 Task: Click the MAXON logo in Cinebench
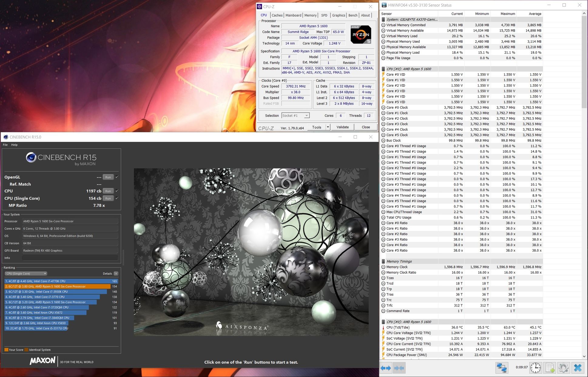pyautogui.click(x=42, y=361)
